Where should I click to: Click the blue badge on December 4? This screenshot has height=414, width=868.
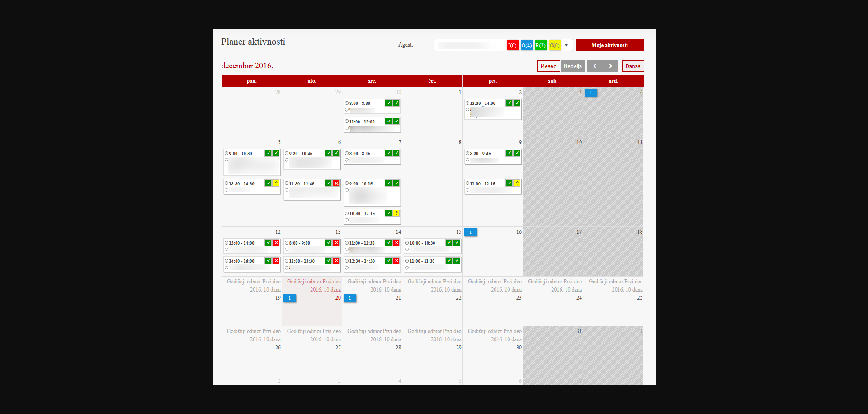(590, 93)
